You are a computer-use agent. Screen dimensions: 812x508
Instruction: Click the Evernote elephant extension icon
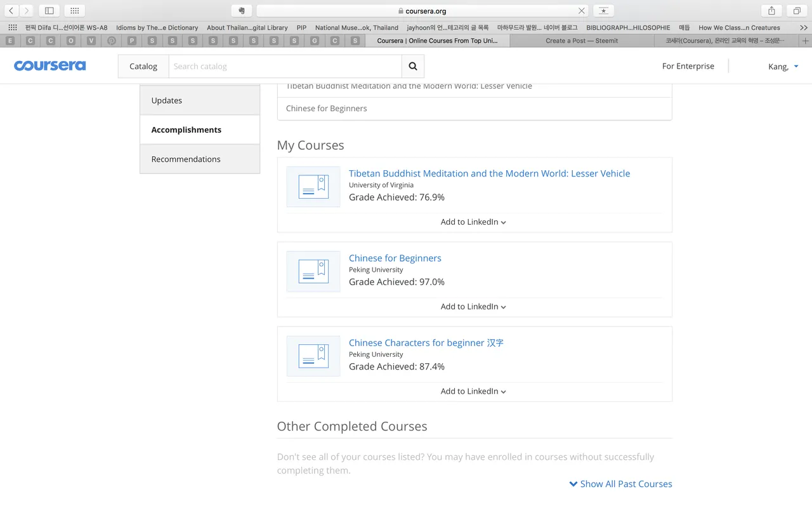[242, 11]
